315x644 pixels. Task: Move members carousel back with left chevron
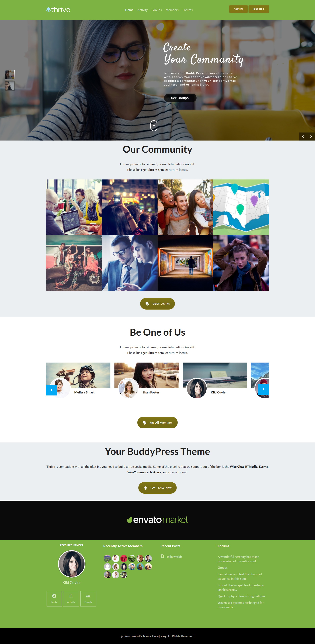(x=52, y=390)
